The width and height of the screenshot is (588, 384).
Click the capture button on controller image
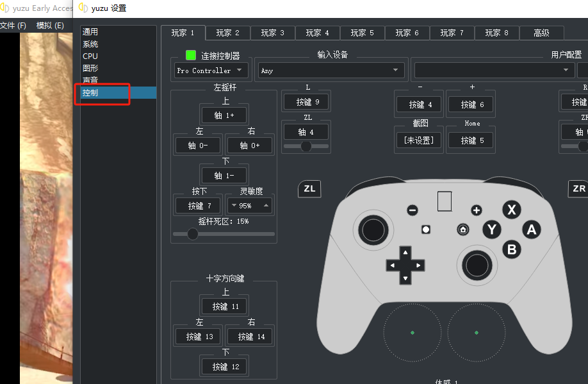(x=425, y=230)
